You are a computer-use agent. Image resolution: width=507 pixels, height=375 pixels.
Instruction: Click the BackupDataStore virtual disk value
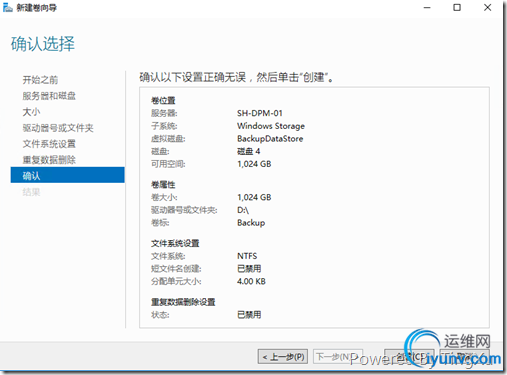click(x=270, y=139)
